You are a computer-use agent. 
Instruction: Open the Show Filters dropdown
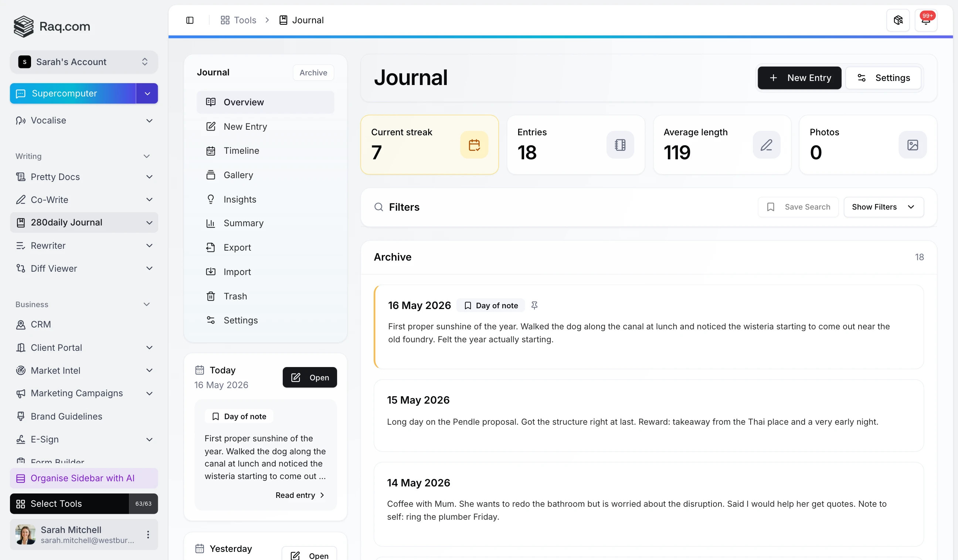(x=883, y=207)
